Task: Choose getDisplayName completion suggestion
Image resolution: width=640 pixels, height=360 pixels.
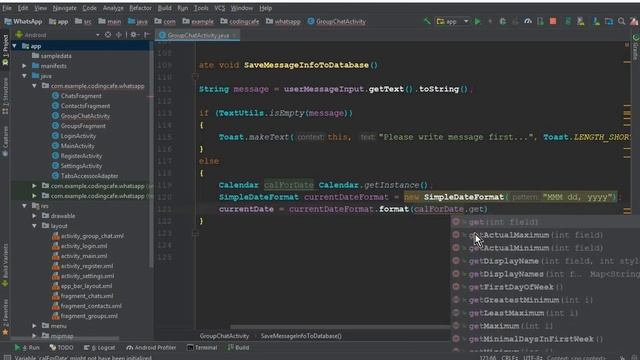Action: [545, 261]
